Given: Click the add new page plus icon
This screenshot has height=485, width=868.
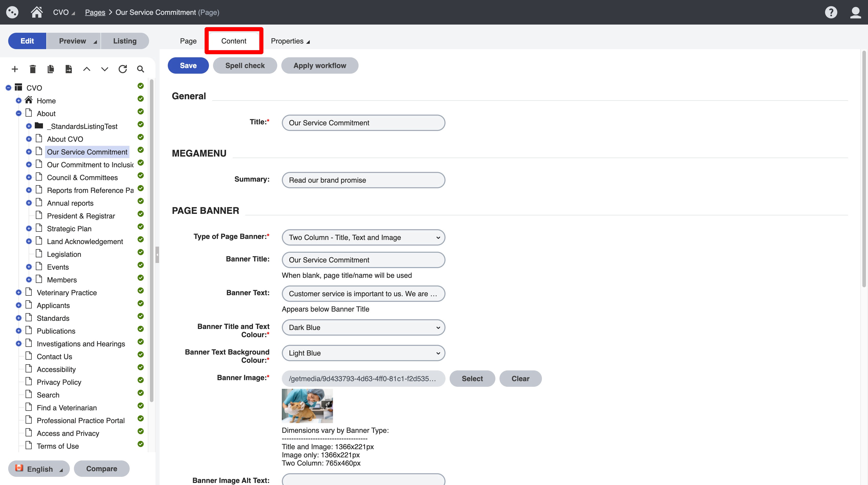Looking at the screenshot, I should point(15,69).
